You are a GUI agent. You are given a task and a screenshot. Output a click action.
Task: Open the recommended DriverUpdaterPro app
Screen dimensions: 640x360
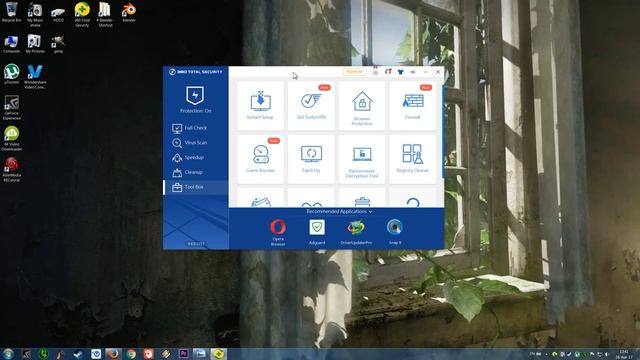[x=356, y=232]
